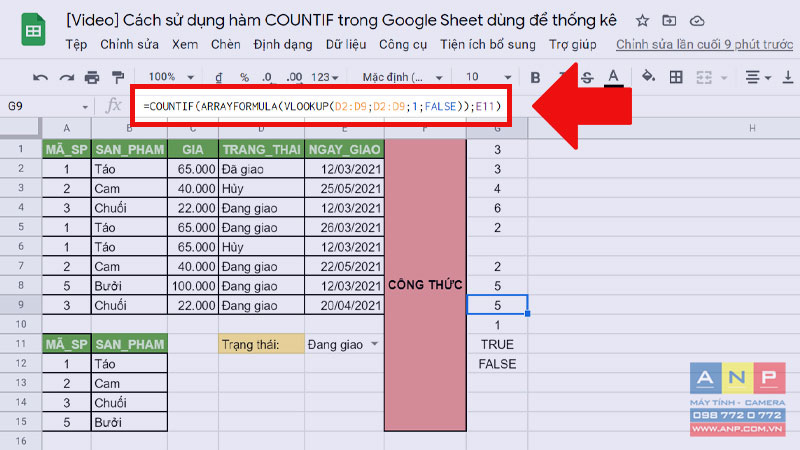Open the Công cụ menu
The image size is (800, 450).
pyautogui.click(x=403, y=45)
